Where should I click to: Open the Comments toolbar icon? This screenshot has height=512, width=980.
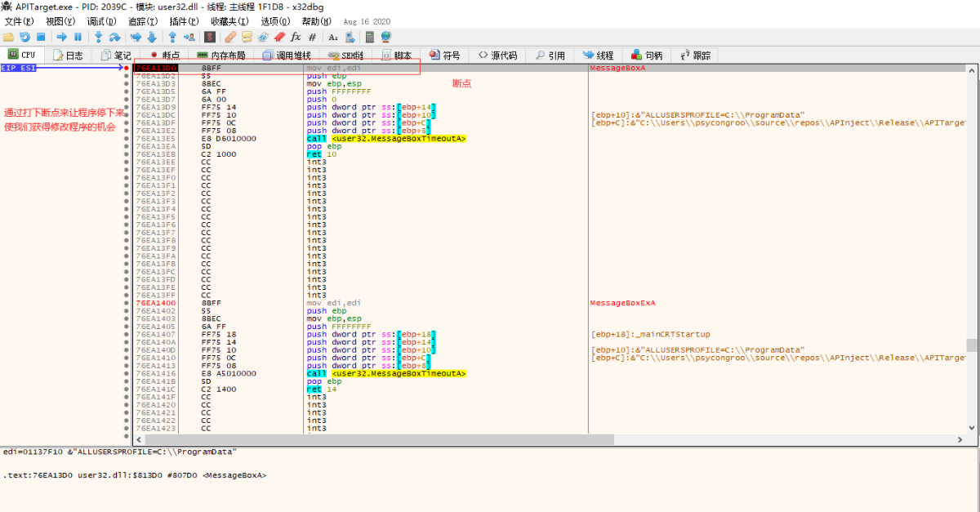[247, 37]
